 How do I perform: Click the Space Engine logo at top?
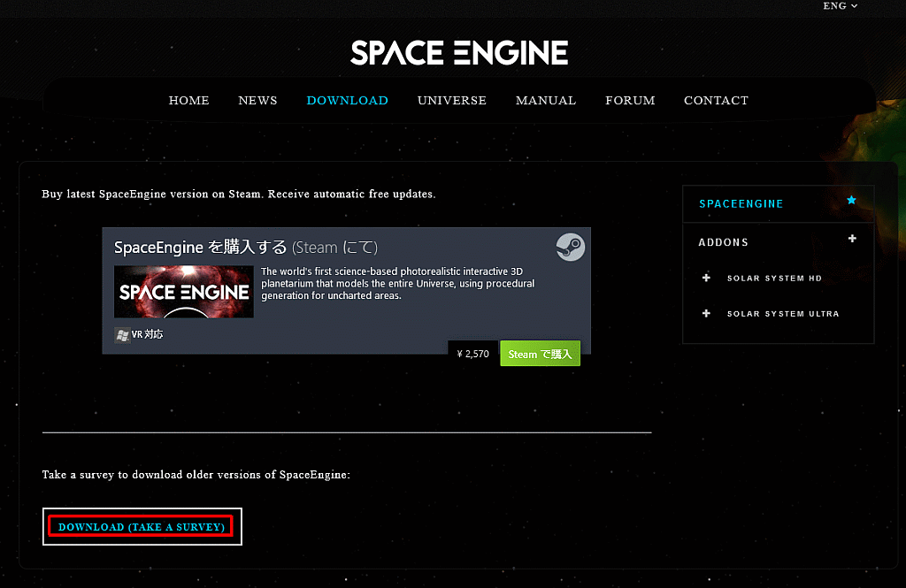[x=459, y=52]
